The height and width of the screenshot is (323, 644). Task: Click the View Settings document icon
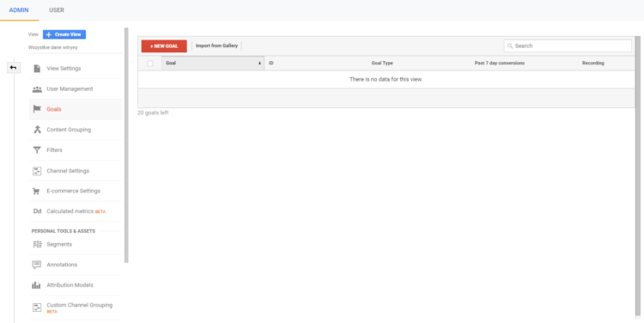(x=37, y=68)
